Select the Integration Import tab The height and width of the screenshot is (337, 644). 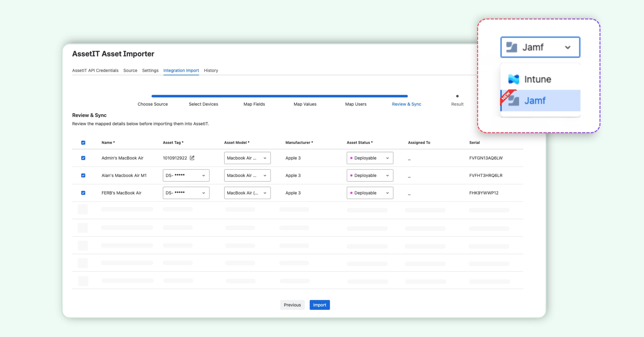tap(181, 71)
